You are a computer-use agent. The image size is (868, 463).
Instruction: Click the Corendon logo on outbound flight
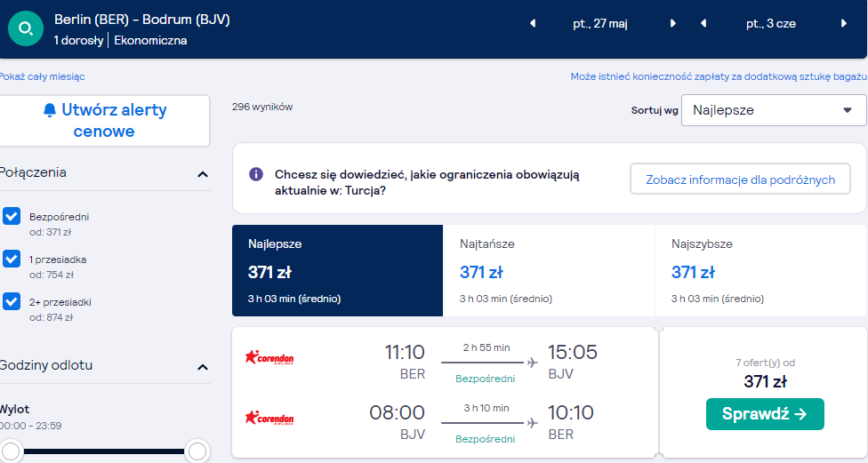tap(269, 357)
